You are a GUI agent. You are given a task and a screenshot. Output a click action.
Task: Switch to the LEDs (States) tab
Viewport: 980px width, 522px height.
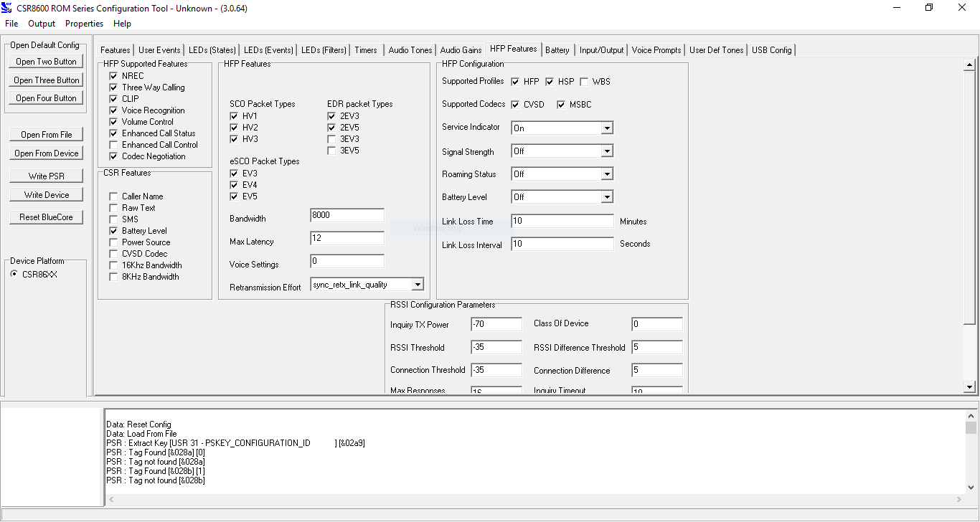212,50
